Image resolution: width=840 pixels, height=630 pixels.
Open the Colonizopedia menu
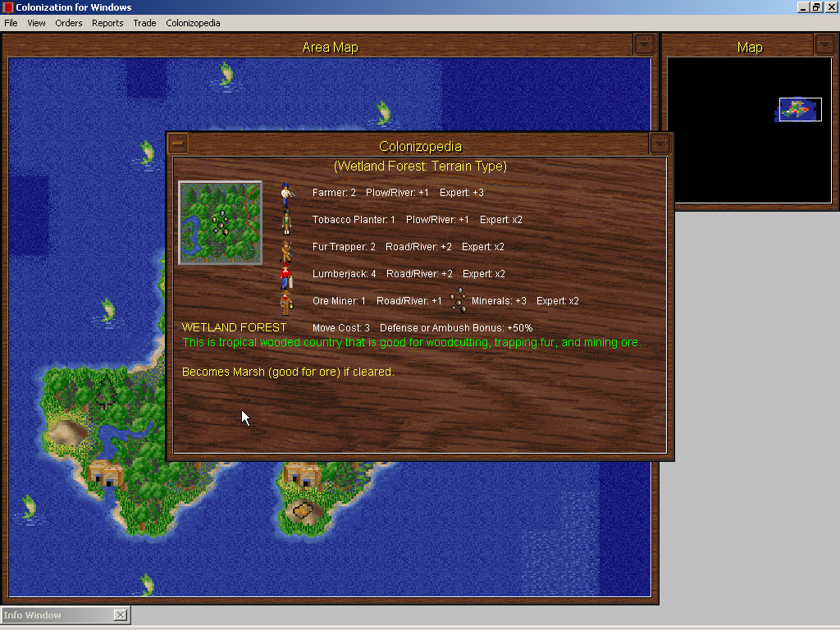coord(193,23)
